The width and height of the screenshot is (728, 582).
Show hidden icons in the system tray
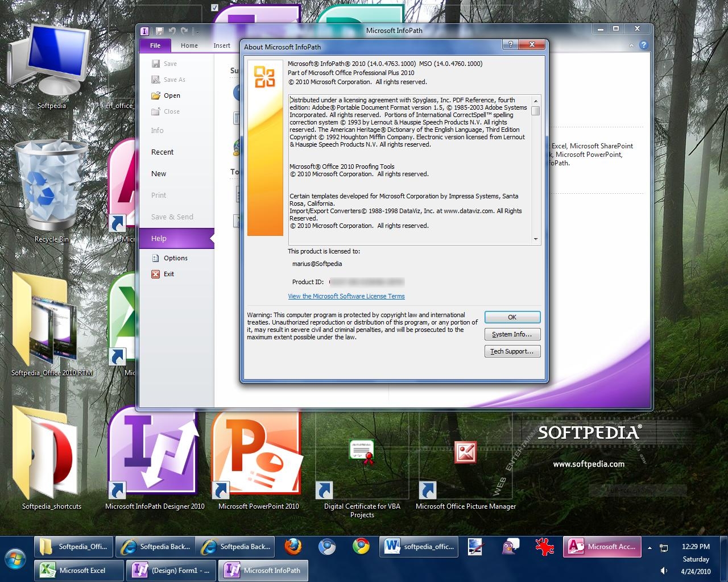point(650,548)
